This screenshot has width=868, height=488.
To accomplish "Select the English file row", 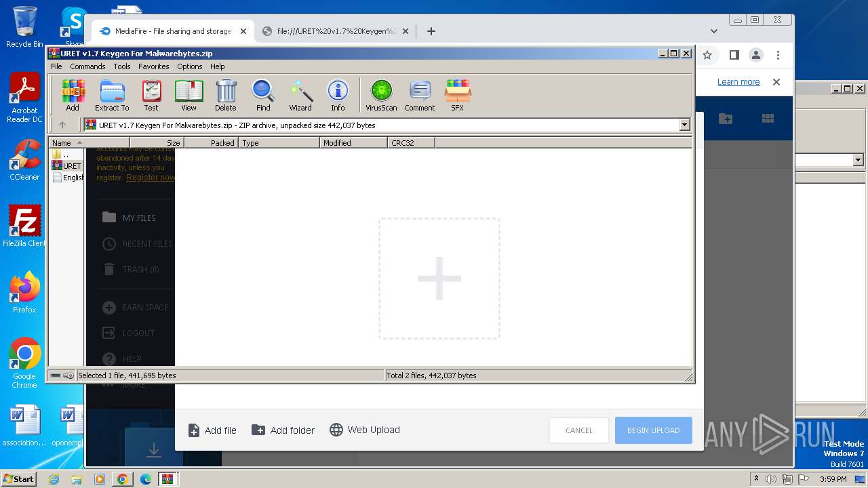I will [66, 178].
